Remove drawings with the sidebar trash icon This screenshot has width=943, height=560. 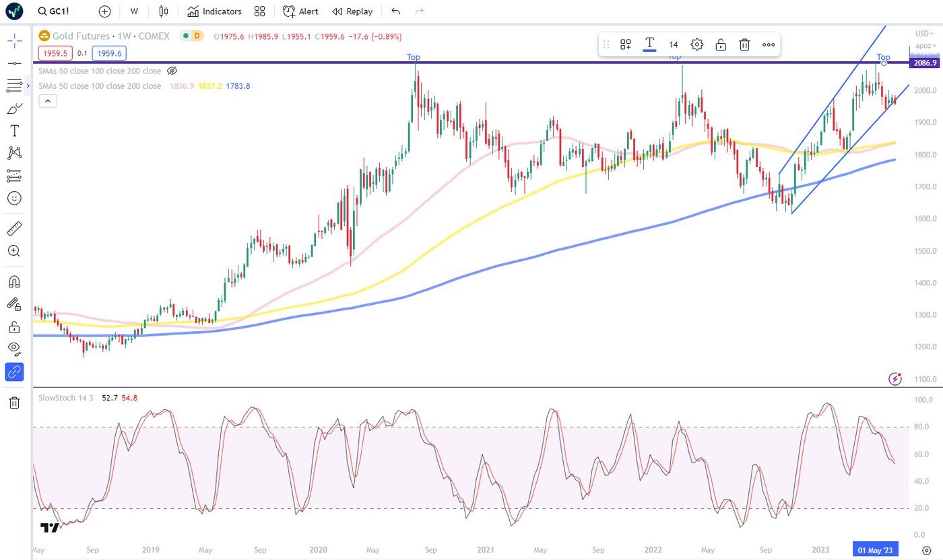(14, 403)
